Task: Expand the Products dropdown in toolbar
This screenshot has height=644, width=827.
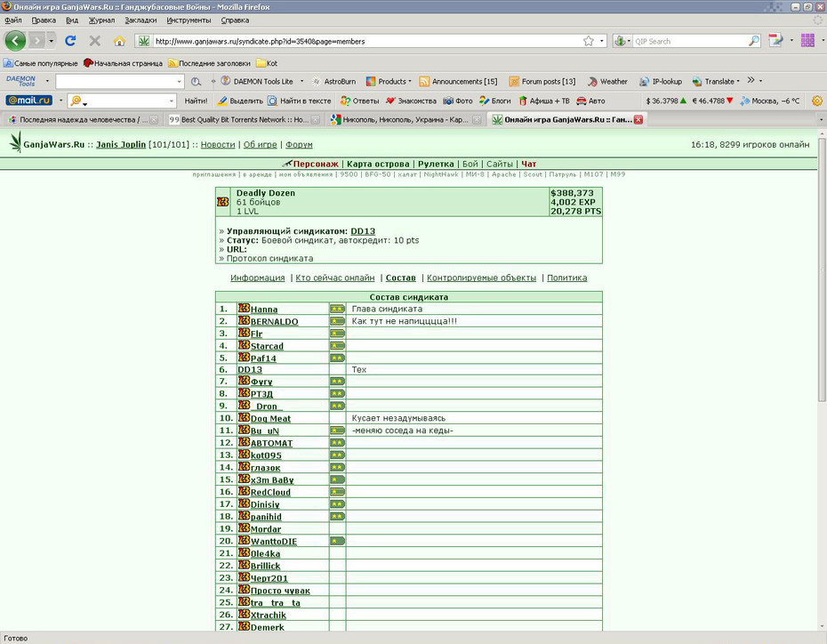Action: (409, 81)
